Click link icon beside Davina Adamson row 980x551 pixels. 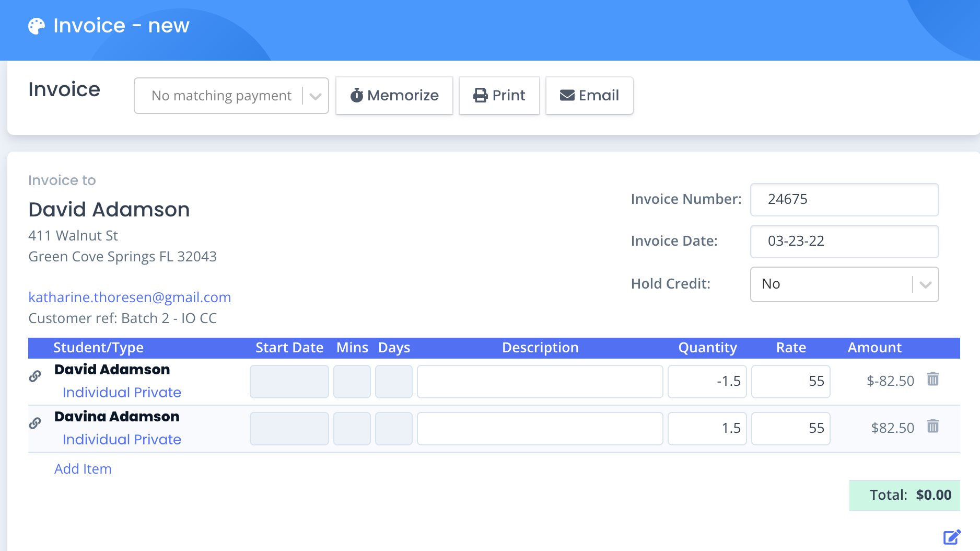[x=35, y=423]
